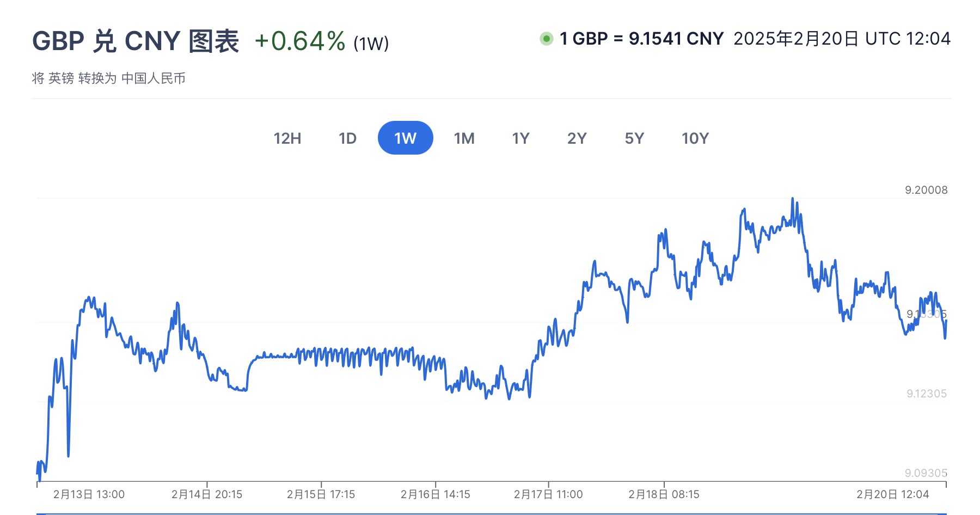Click the 2月20日 12:04 x-axis label
Viewport: 980px width, 515px height.
892,494
